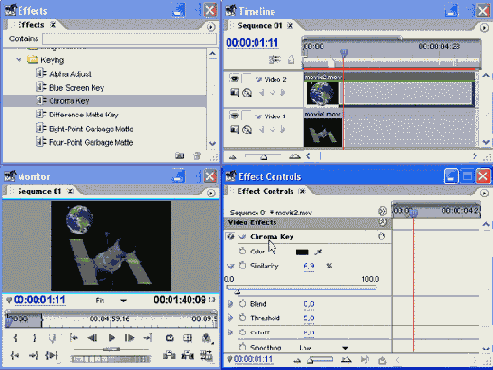Collapse the Video 1 track

click(258, 117)
